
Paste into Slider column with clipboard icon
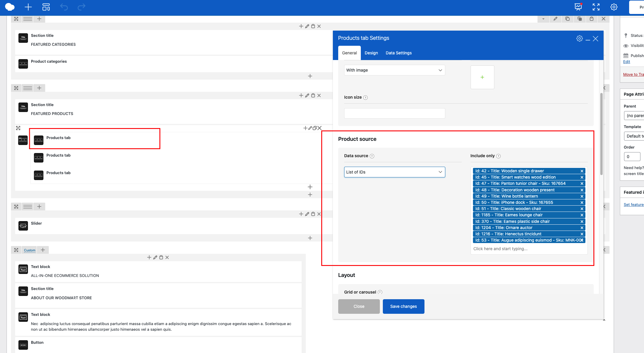click(x=313, y=214)
